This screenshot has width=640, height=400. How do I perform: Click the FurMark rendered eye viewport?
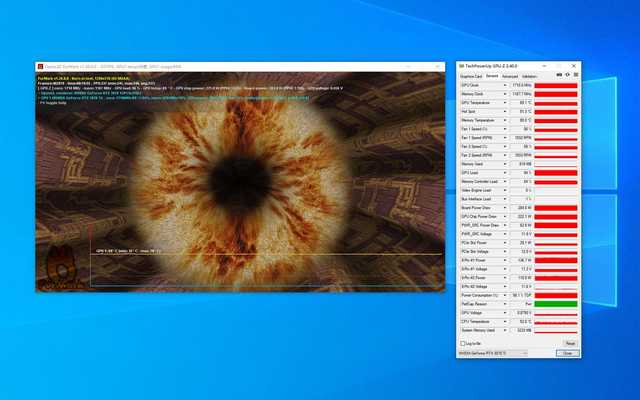tap(240, 182)
